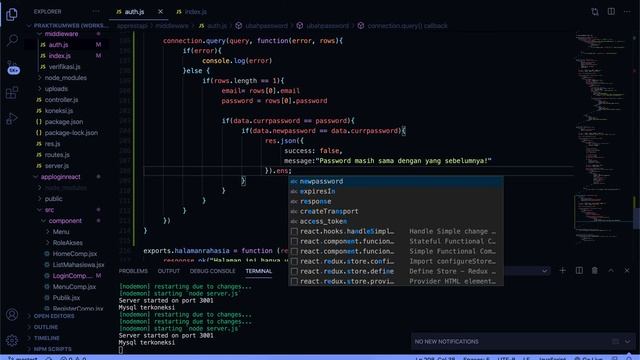Open HomeComp.jsx file
This screenshot has height=360, width=640.
coord(75,254)
